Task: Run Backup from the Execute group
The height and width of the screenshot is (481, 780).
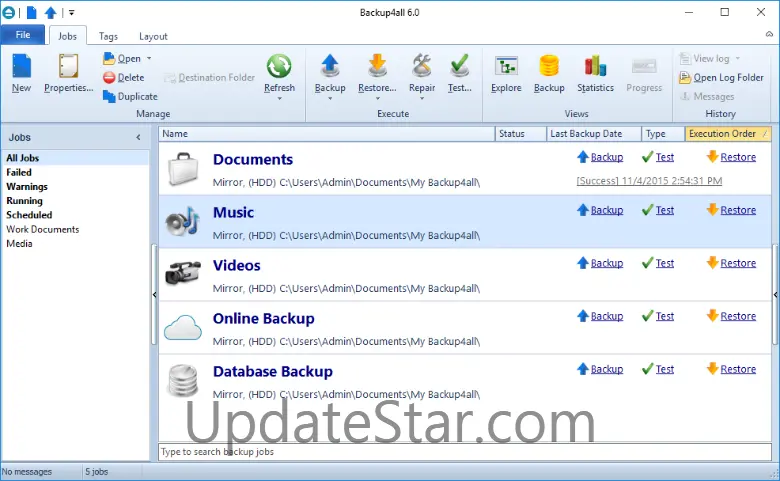Action: pyautogui.click(x=330, y=73)
